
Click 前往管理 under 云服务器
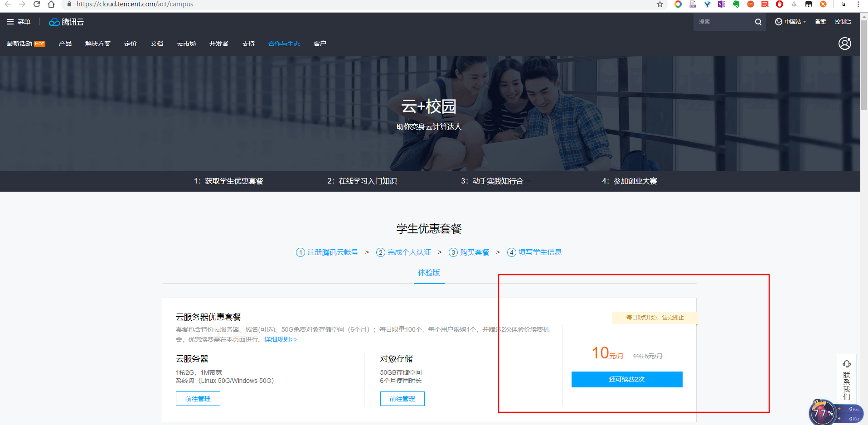[x=198, y=399]
